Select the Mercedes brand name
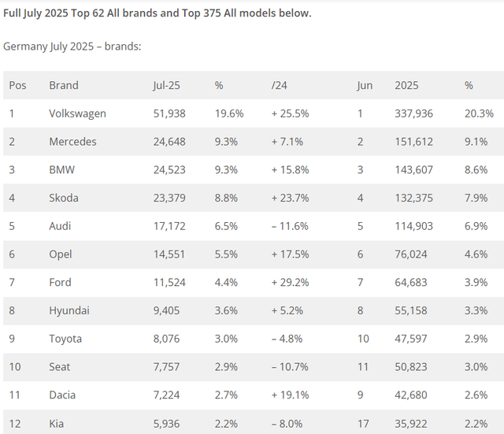 click(x=72, y=142)
